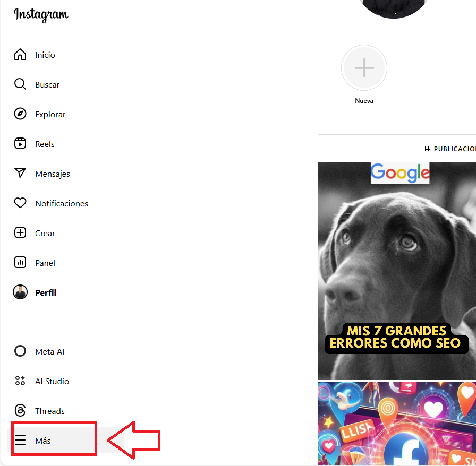Click the profile picture at top

click(x=394, y=7)
